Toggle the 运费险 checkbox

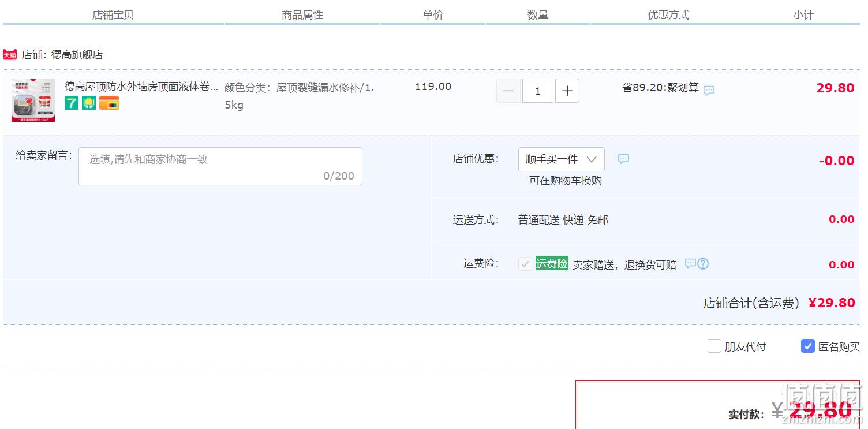[x=525, y=264]
